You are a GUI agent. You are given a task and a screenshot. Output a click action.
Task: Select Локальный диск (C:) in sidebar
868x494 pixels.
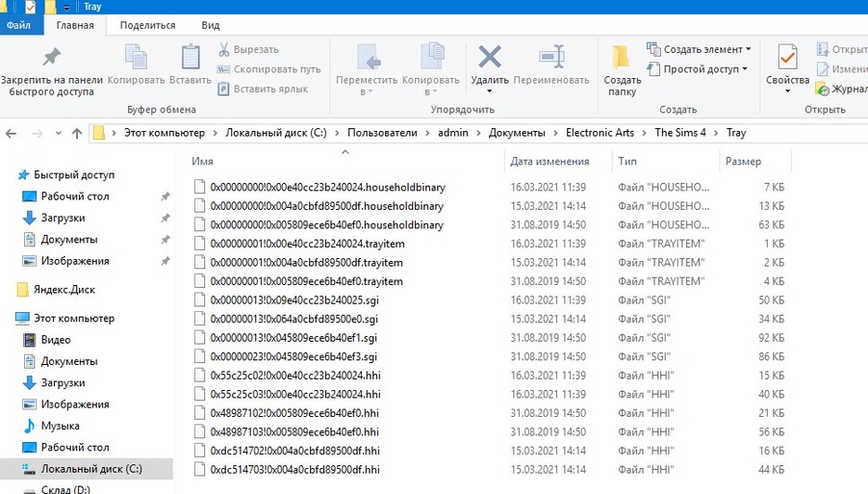tap(90, 469)
